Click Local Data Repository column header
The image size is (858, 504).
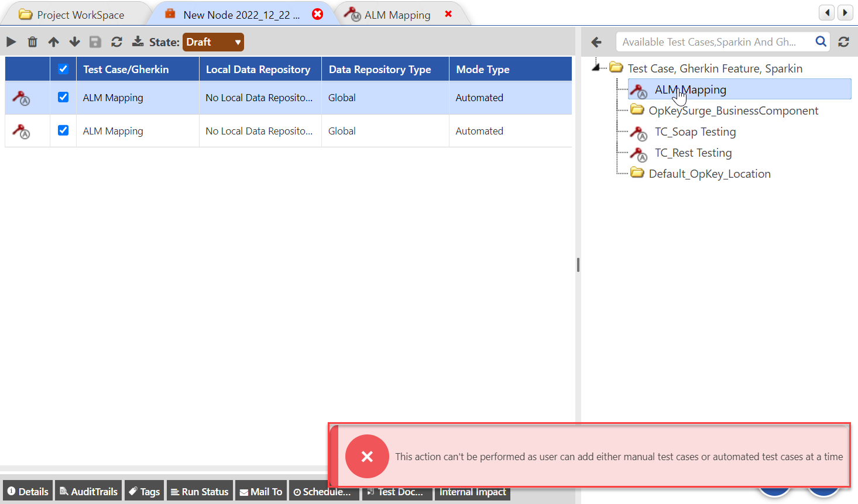pyautogui.click(x=260, y=69)
